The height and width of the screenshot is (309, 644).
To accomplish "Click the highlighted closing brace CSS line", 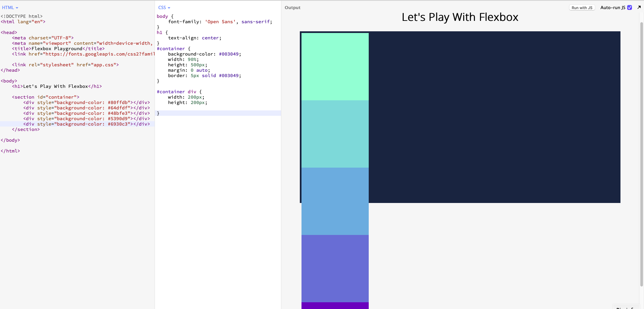I will (218, 113).
